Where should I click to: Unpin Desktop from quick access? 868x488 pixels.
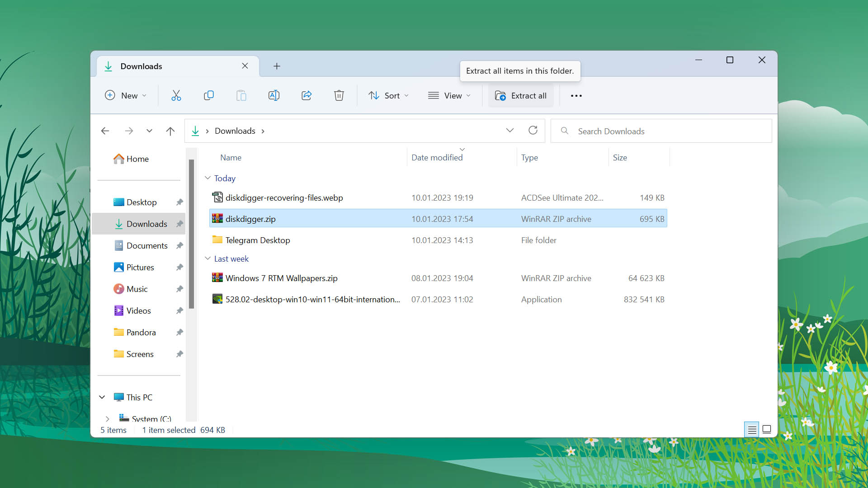click(179, 202)
